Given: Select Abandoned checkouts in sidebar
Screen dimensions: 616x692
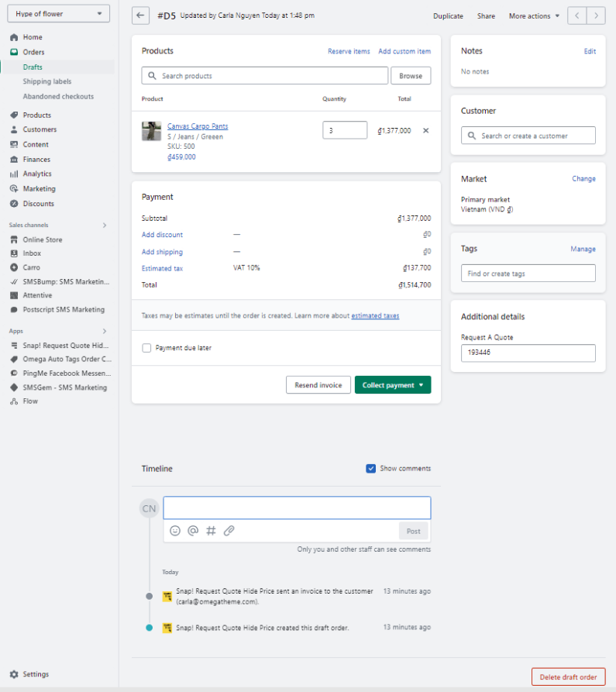Looking at the screenshot, I should coord(58,96).
